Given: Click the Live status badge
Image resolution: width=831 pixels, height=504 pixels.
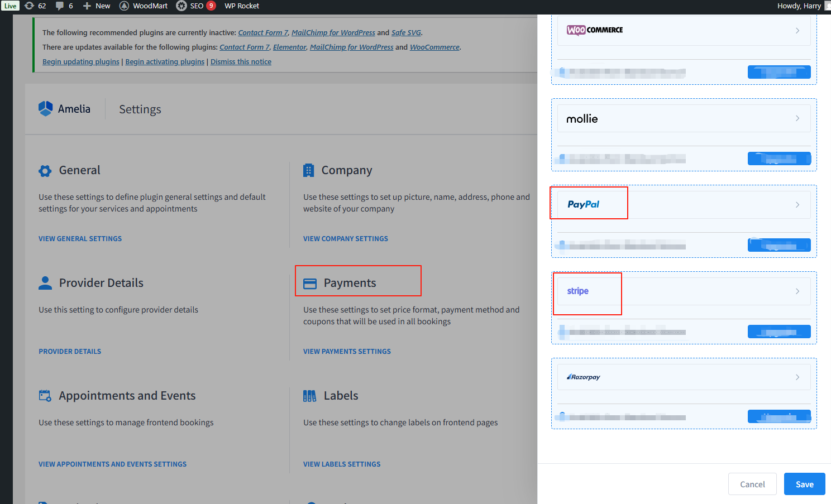Looking at the screenshot, I should (10, 6).
